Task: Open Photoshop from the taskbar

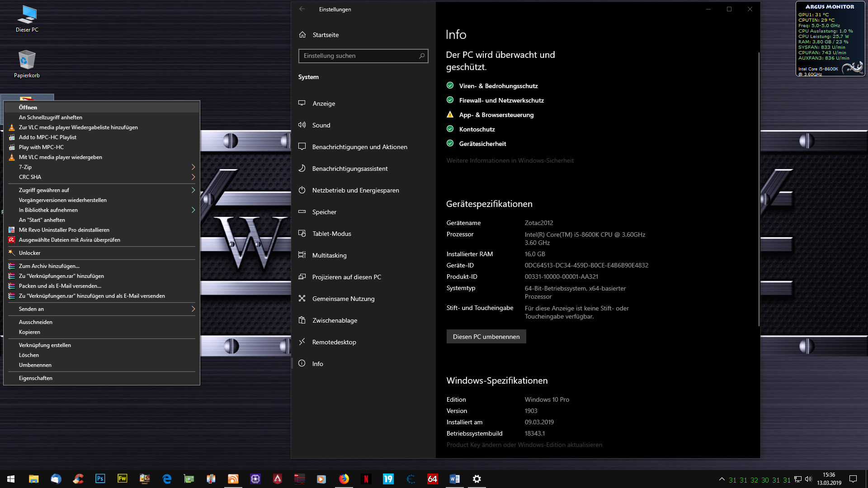Action: [x=100, y=479]
